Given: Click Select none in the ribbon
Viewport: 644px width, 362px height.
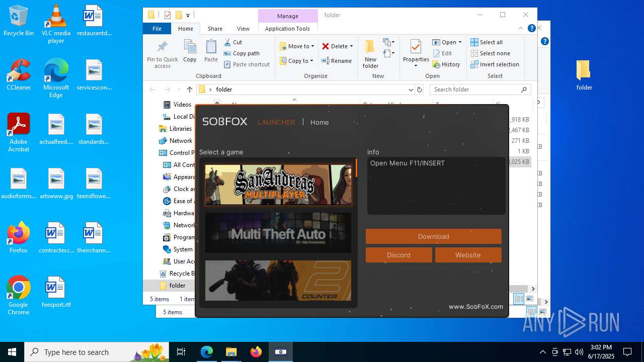Looking at the screenshot, I should point(491,53).
